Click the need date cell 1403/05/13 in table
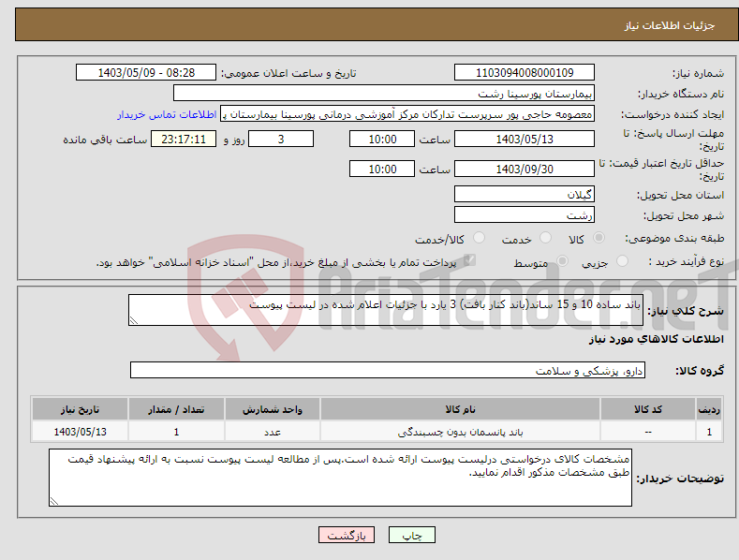Image resolution: width=739 pixels, height=560 pixels. coord(80,432)
